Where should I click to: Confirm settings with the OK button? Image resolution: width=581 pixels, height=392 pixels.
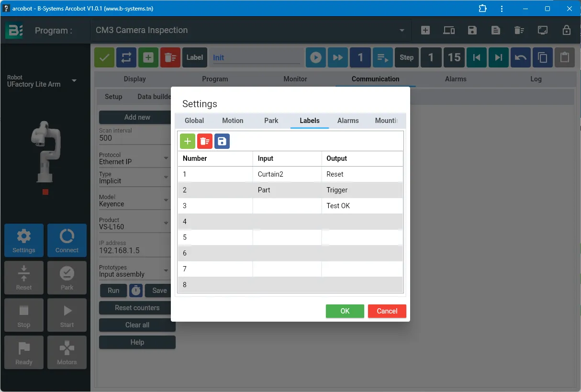[x=345, y=311]
